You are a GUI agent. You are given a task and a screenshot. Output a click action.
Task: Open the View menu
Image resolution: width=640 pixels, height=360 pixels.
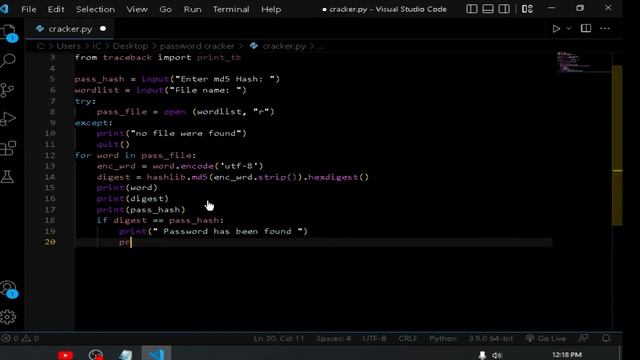click(137, 9)
